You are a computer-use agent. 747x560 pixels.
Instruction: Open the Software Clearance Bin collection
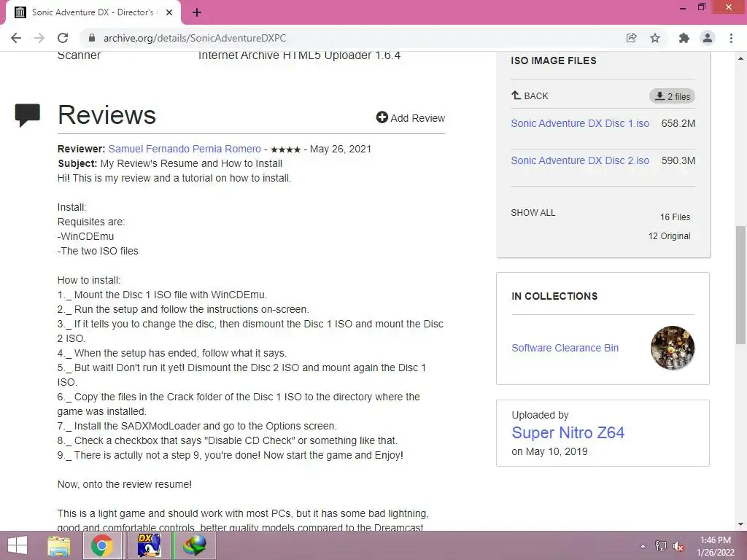pos(565,348)
